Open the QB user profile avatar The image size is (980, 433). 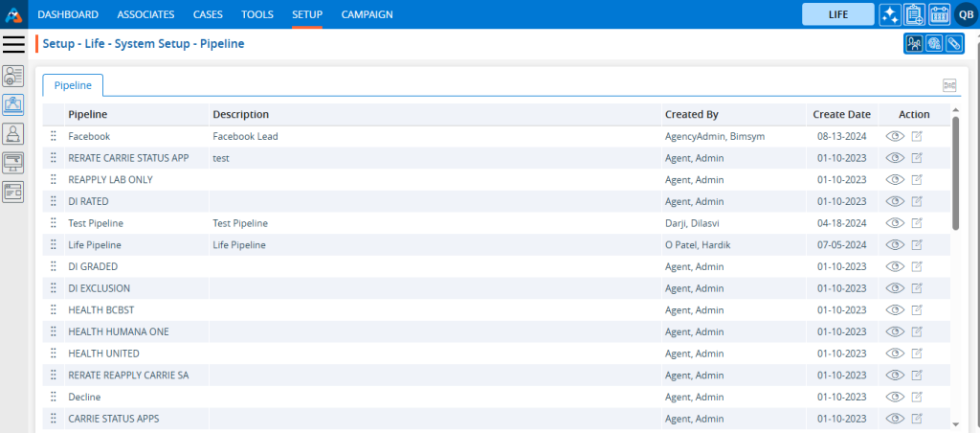[965, 14]
